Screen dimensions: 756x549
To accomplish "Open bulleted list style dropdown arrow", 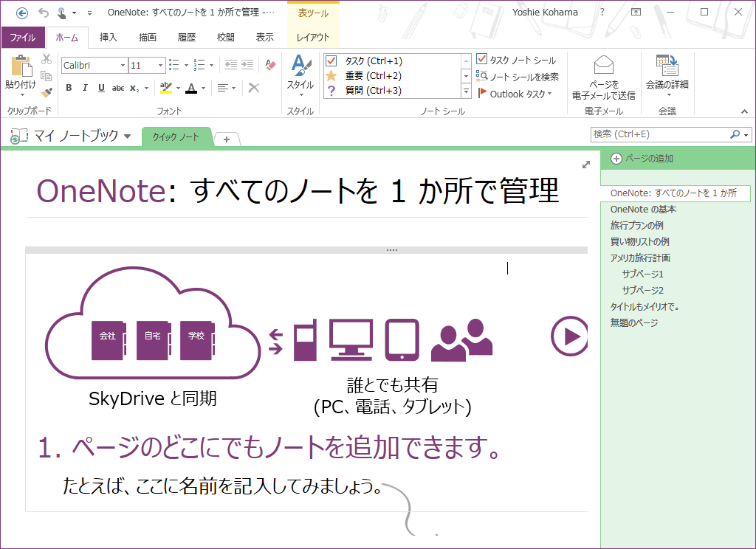I will tap(186, 65).
